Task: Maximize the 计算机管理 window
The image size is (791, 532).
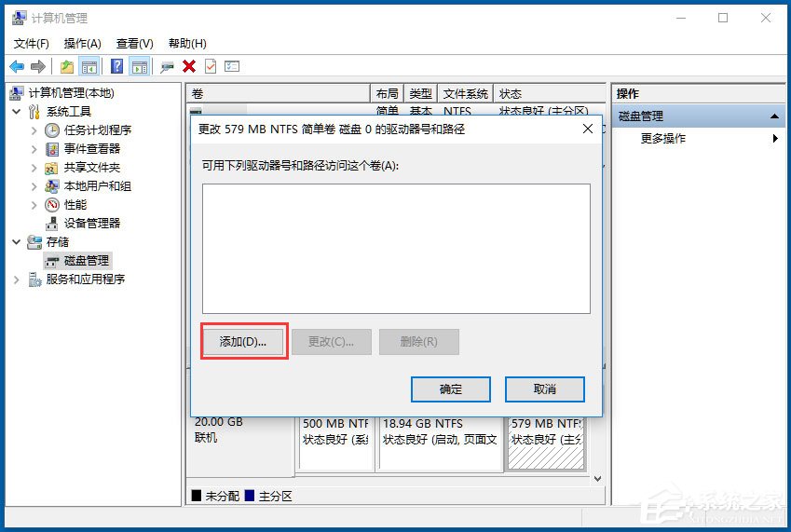Action: [x=723, y=18]
